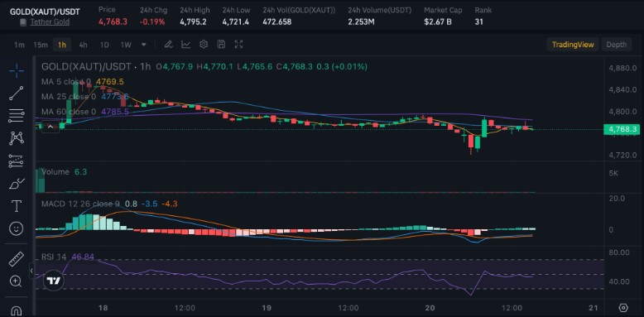Save the chart layout
The image size is (644, 317).
click(x=221, y=45)
